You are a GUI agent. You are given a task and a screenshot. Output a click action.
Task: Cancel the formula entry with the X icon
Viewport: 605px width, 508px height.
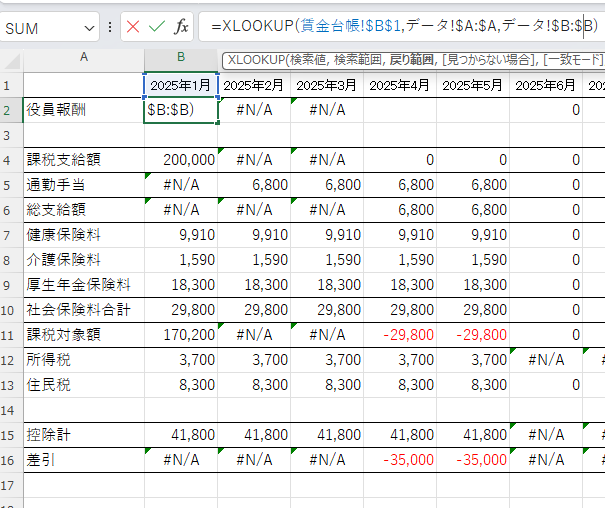pyautogui.click(x=133, y=28)
